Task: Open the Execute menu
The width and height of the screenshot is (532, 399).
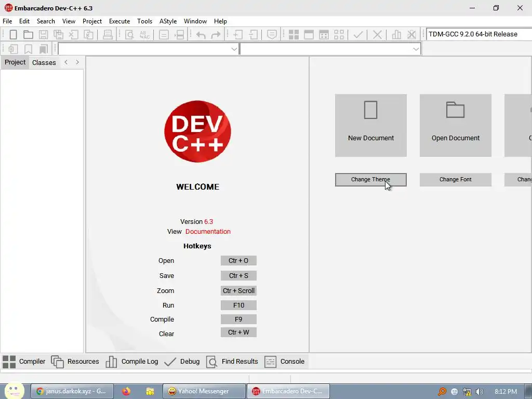Action: pos(119,21)
